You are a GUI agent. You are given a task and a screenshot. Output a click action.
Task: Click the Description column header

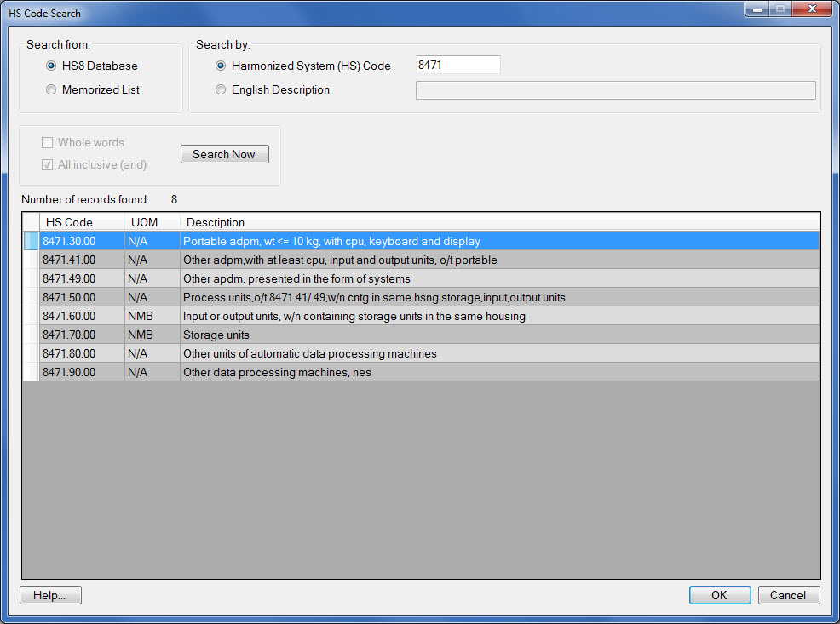click(498, 222)
